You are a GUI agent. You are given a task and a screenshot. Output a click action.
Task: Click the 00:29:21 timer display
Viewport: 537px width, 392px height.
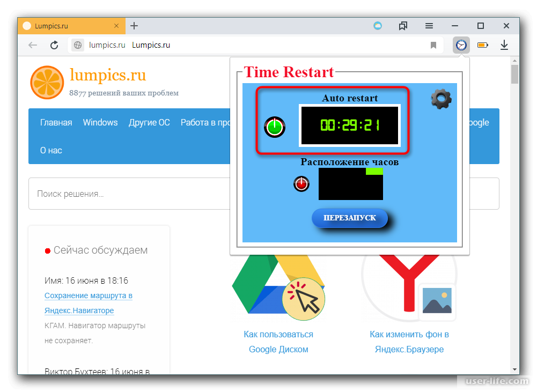point(350,125)
